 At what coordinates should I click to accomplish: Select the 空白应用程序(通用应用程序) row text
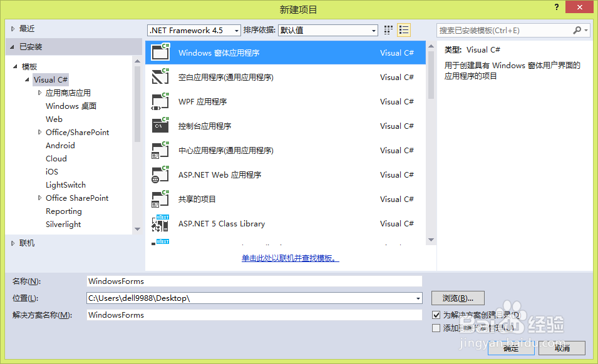226,77
